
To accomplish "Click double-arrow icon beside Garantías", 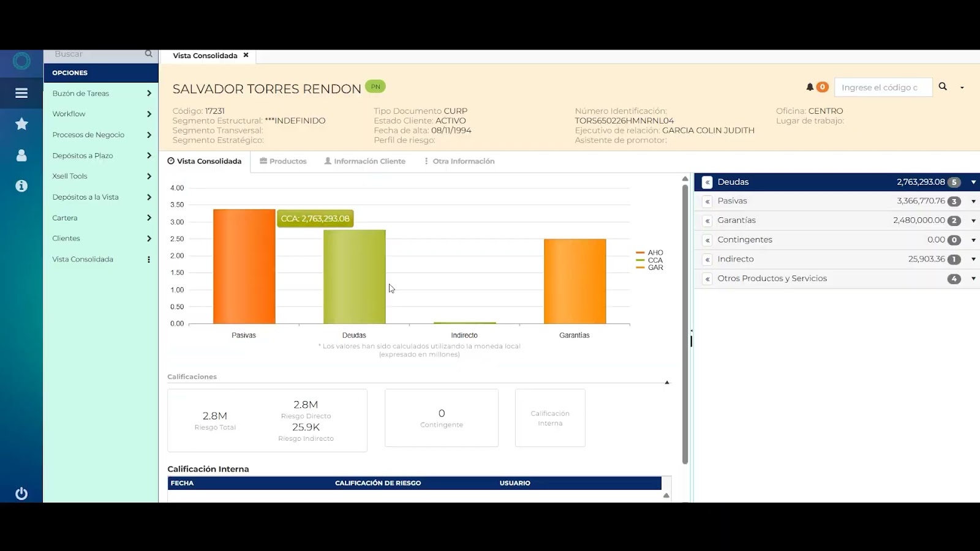I will coord(707,220).
